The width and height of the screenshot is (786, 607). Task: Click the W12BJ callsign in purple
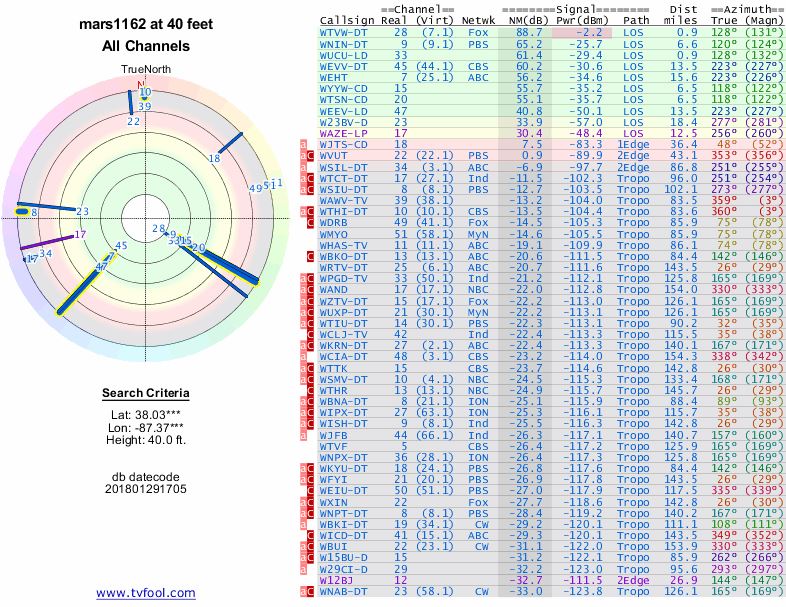click(x=336, y=580)
